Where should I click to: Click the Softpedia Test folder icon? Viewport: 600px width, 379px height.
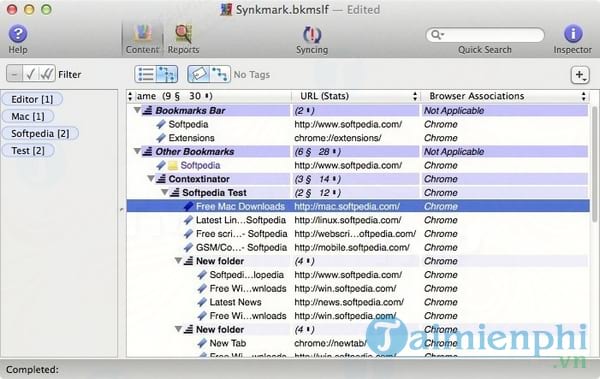(175, 193)
